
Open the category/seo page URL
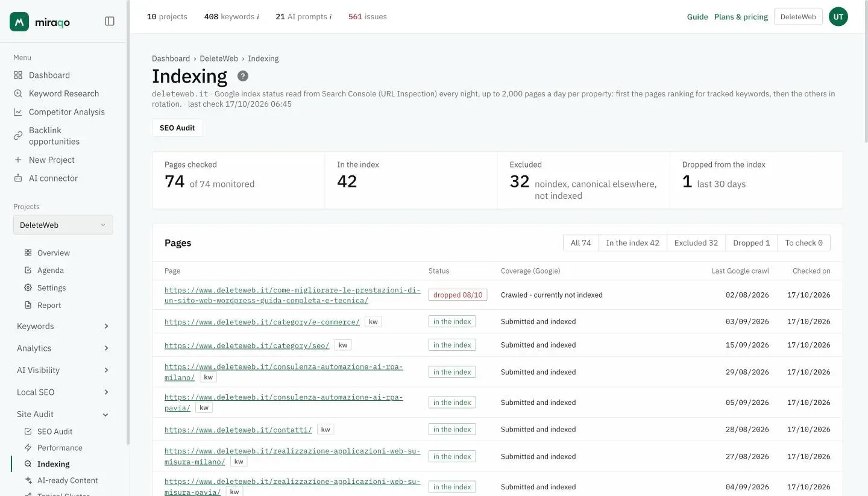coord(247,345)
